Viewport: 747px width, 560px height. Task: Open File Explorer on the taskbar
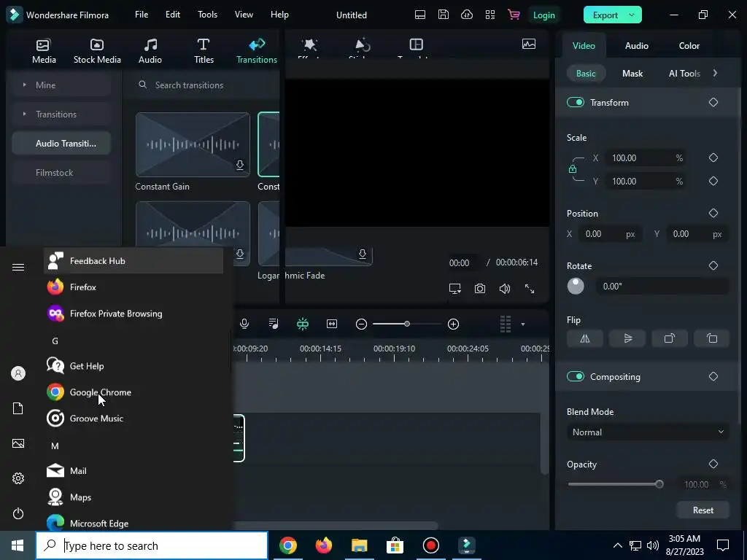[359, 545]
